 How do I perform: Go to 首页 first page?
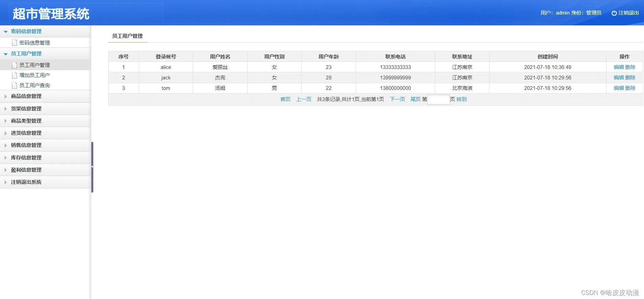tap(285, 99)
